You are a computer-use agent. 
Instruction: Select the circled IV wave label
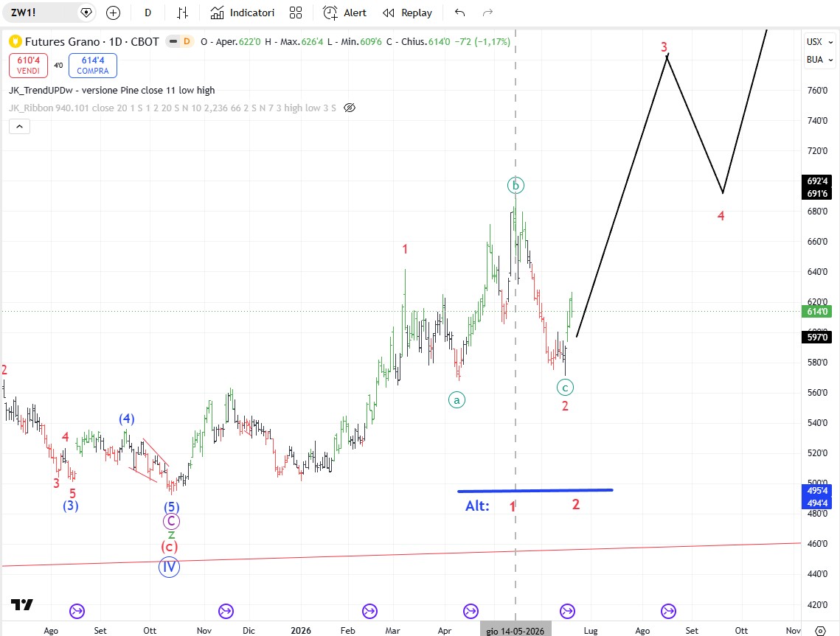[x=170, y=567]
